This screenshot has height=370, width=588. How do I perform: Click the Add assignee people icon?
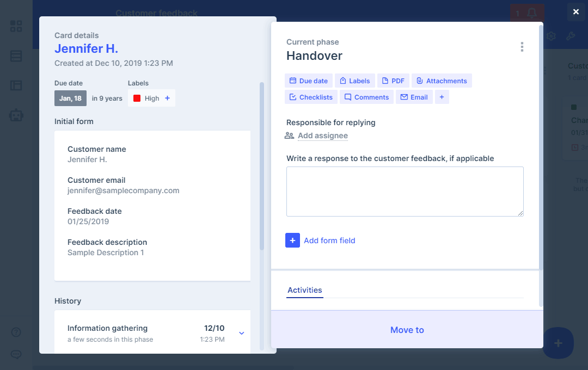[290, 136]
